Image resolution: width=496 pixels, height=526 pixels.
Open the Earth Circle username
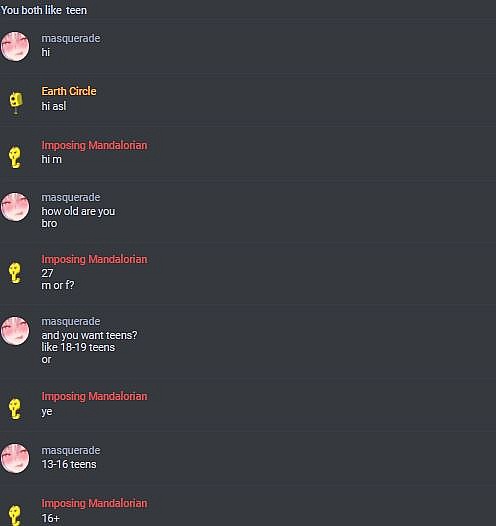point(69,91)
